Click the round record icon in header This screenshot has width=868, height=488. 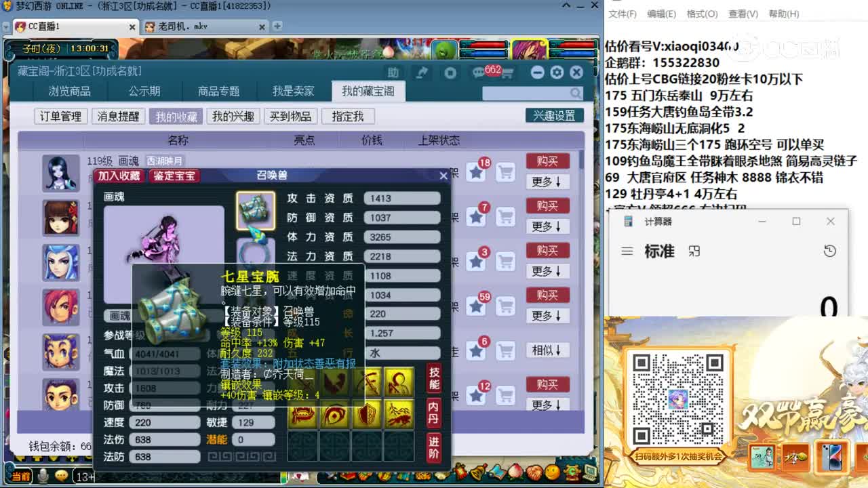450,73
